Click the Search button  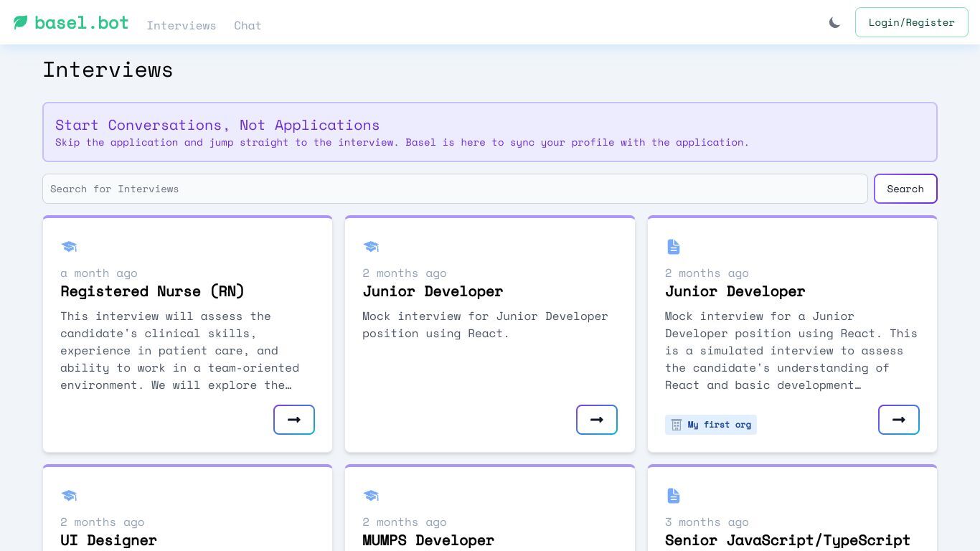point(905,189)
